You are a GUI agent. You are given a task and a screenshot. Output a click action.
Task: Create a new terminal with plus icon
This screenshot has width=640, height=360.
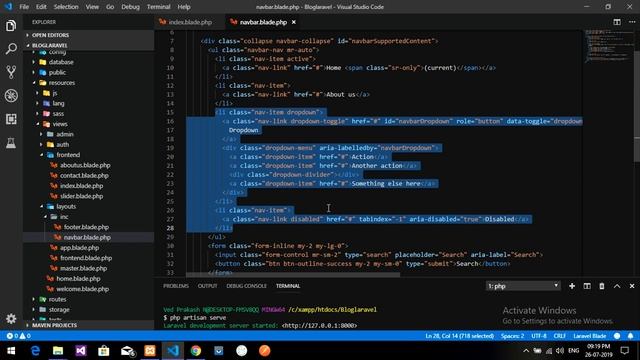coord(572,286)
